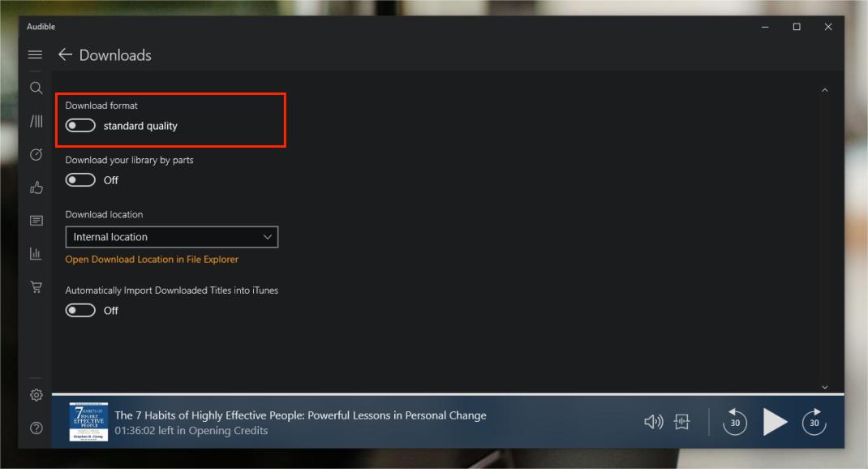Open the Download location dropdown
Viewport: 868px width, 469px height.
172,237
